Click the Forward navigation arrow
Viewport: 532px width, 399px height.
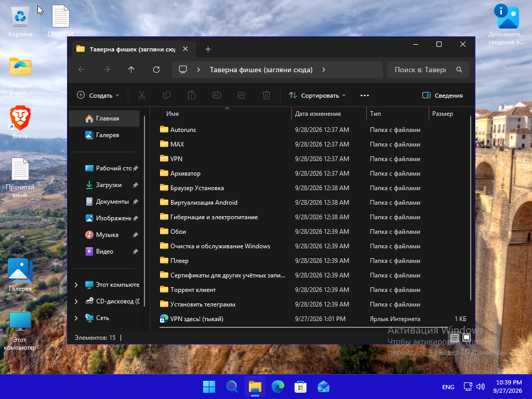pos(107,70)
